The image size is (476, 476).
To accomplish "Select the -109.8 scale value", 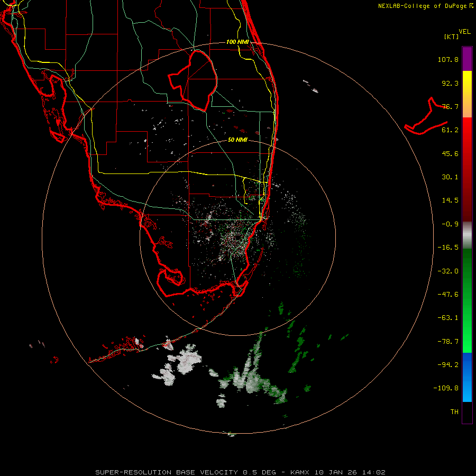I will pos(446,388).
